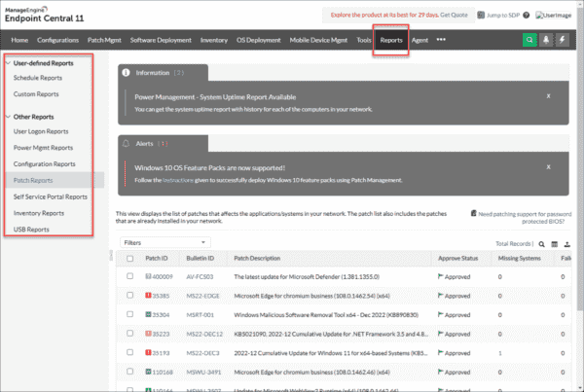Image resolution: width=584 pixels, height=392 pixels.
Task: Open the Reports tab
Action: click(x=391, y=40)
